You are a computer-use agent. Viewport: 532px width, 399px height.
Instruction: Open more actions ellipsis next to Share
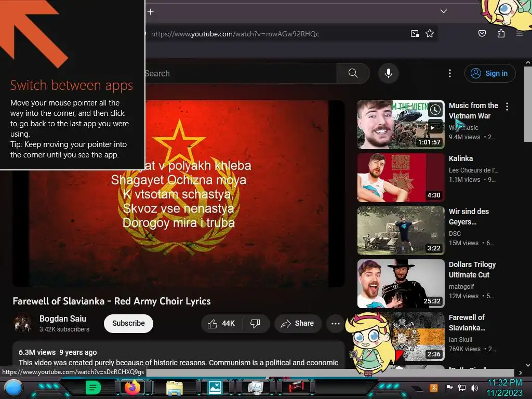pyautogui.click(x=335, y=323)
